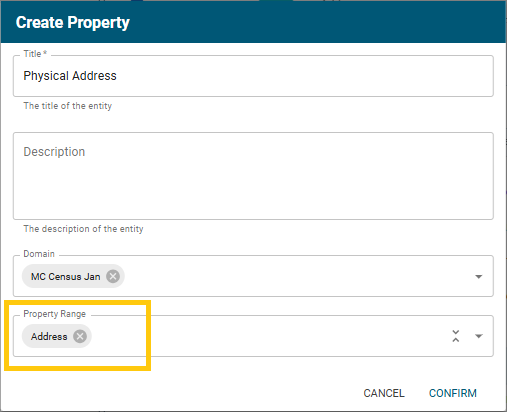Remove the MC Census Jan chip
The height and width of the screenshot is (414, 508).
(113, 277)
